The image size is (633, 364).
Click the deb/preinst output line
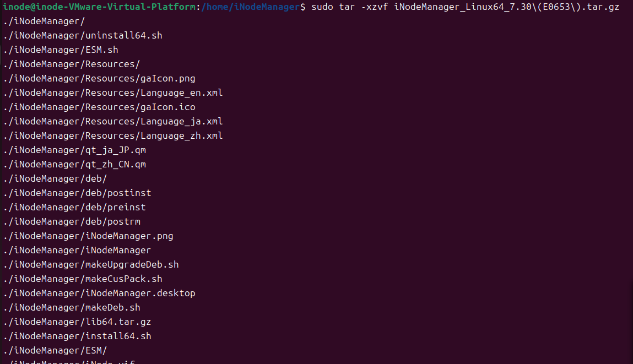pyautogui.click(x=74, y=207)
